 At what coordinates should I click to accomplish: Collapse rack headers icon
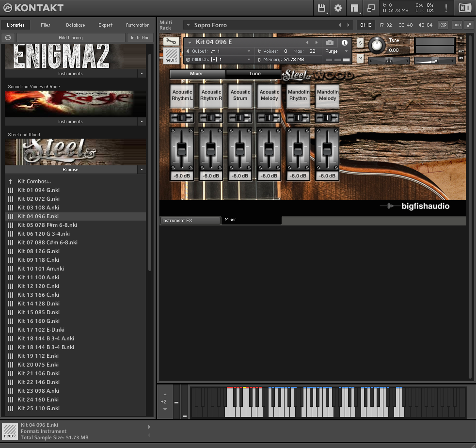469,25
